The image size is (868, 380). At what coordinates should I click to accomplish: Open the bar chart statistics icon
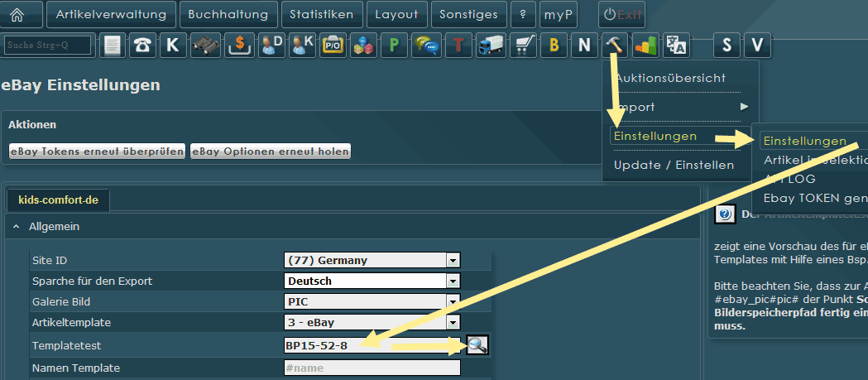click(x=645, y=46)
